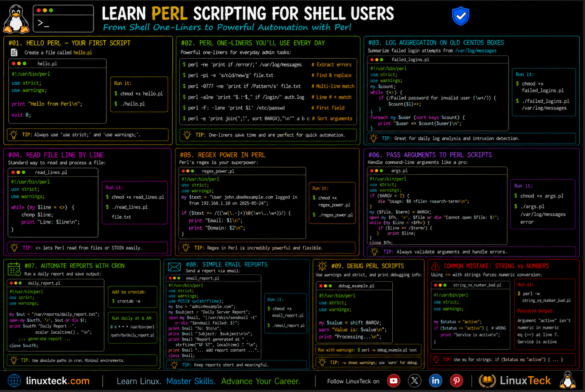This screenshot has height=392, width=585.
Task: Open the YouTube icon in the footer
Action: [x=394, y=381]
